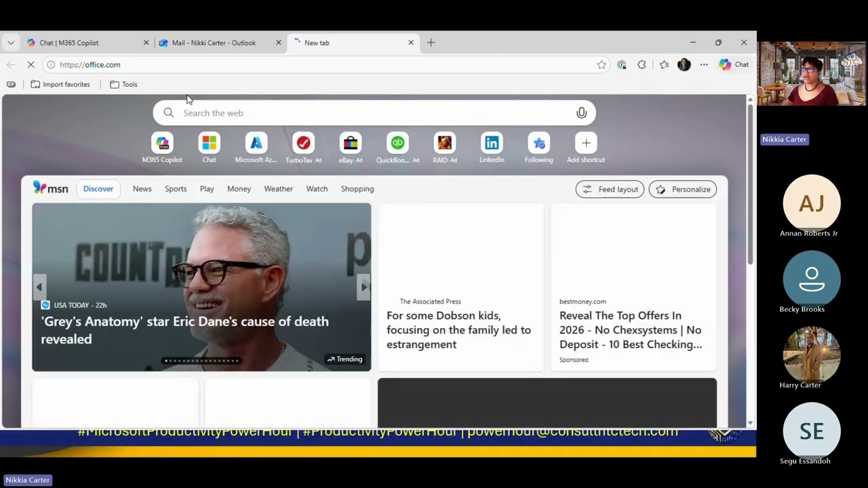The width and height of the screenshot is (868, 488).
Task: Open the M365 Copilot shortcut tile
Action: pyautogui.click(x=162, y=148)
